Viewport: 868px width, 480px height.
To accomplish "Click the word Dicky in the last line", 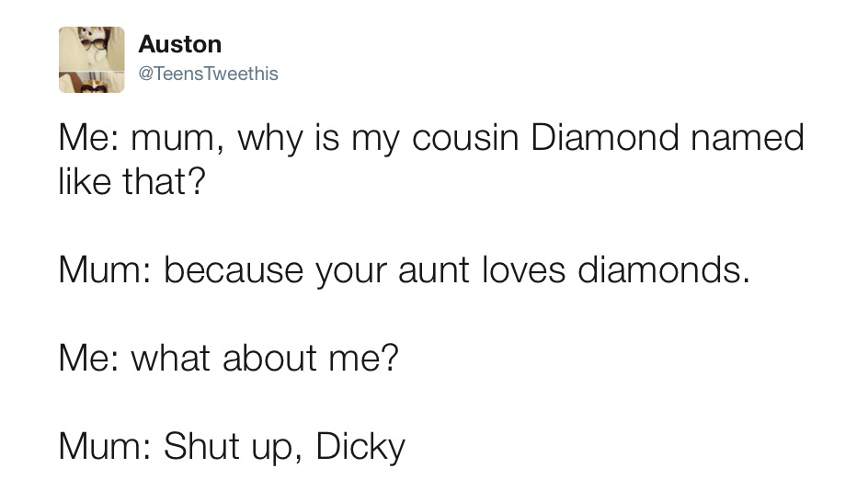I will pyautogui.click(x=360, y=446).
